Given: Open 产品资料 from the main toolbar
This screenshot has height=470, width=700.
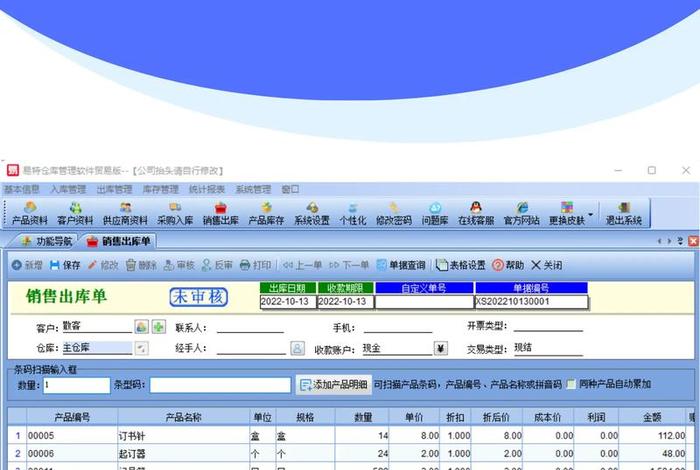Looking at the screenshot, I should pyautogui.click(x=29, y=213).
